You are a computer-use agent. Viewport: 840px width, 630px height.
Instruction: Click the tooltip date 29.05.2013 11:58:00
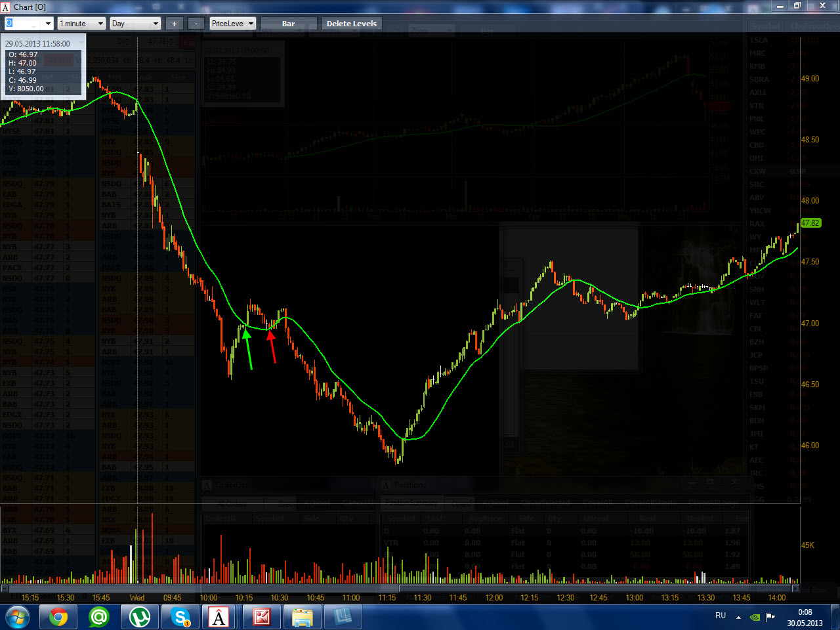tap(37, 44)
